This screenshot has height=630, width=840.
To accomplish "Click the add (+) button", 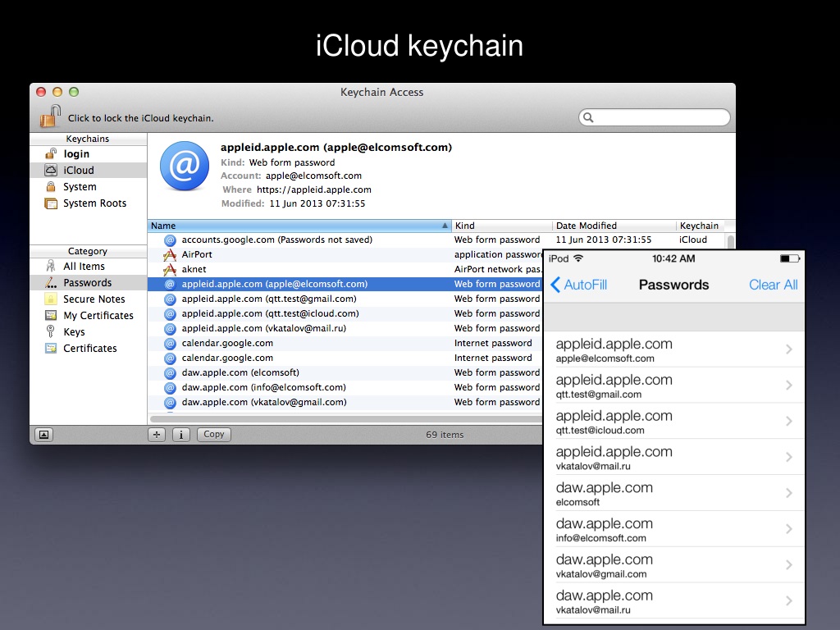I will (157, 435).
